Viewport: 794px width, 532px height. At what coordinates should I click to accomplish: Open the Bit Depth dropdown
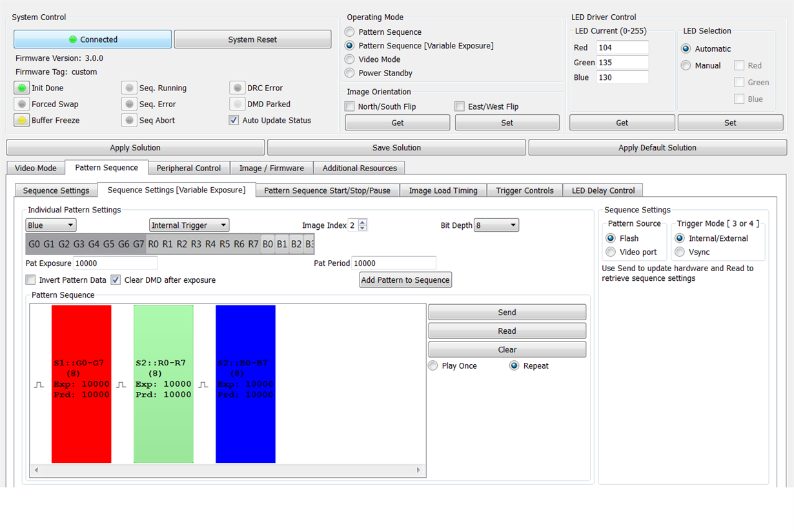tap(496, 225)
